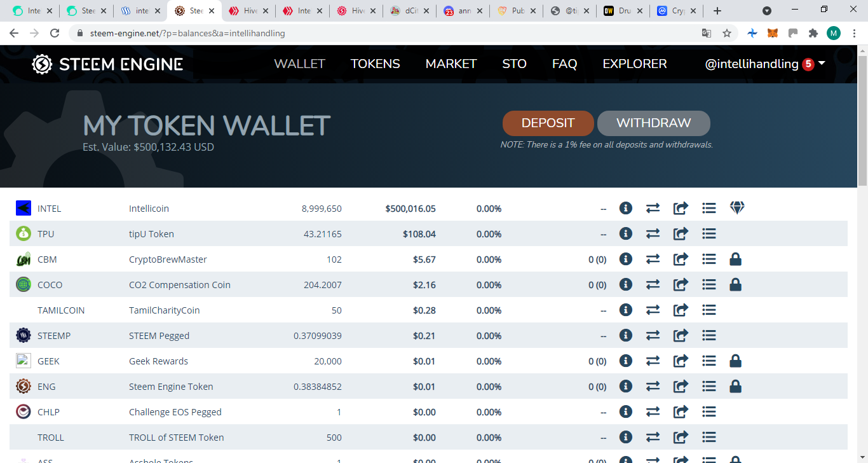Screen dimensions: 868x463
Task: Click the transfer arrows icon in GEEK row
Action: click(x=653, y=361)
